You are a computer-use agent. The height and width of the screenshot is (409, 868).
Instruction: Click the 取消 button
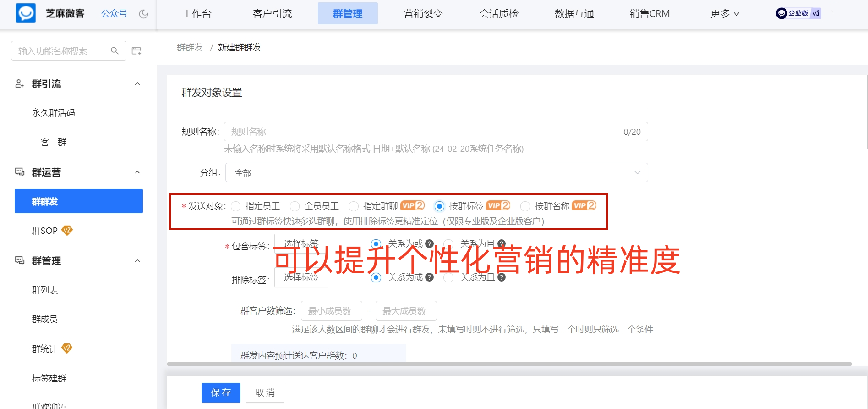tap(265, 392)
